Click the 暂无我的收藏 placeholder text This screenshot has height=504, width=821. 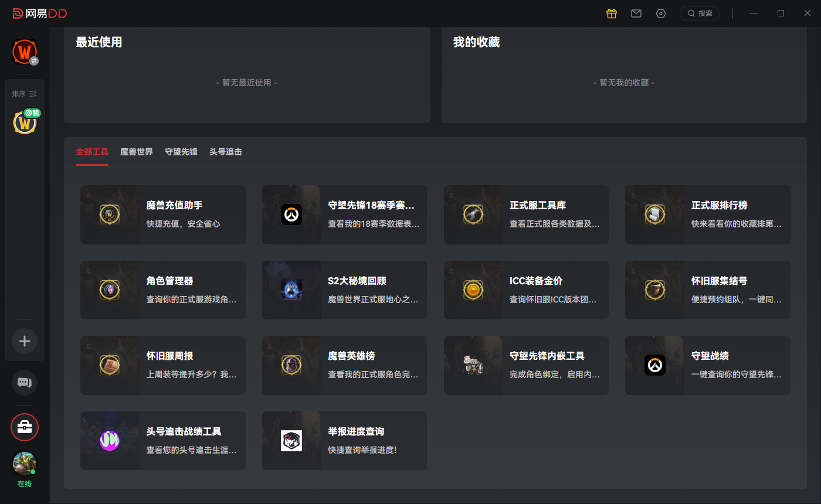point(624,83)
